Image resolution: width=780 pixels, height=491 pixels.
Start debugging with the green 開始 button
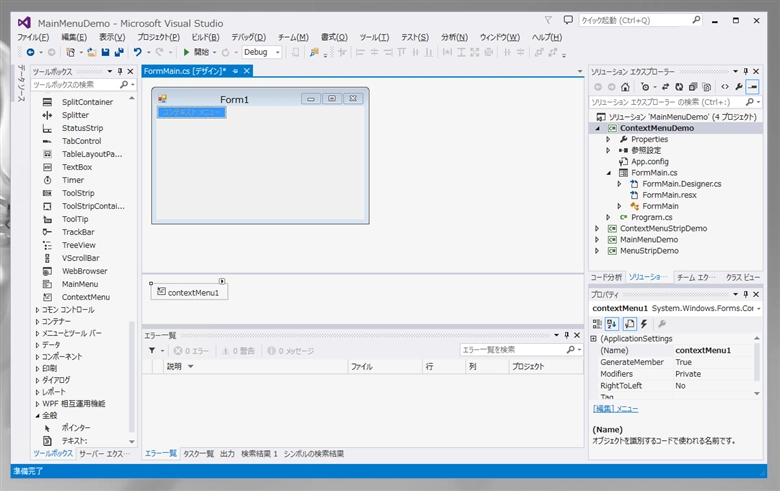click(x=196, y=52)
